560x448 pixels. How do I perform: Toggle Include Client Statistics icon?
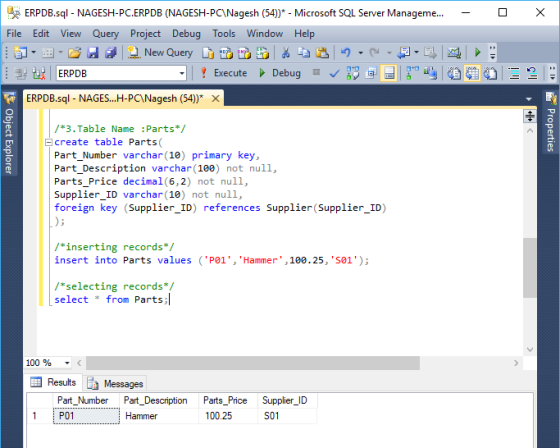(x=430, y=73)
